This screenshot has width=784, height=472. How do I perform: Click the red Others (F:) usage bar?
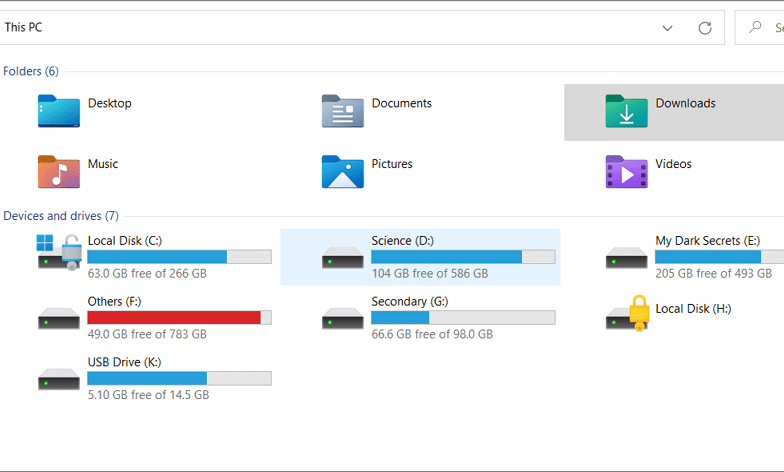(x=180, y=318)
